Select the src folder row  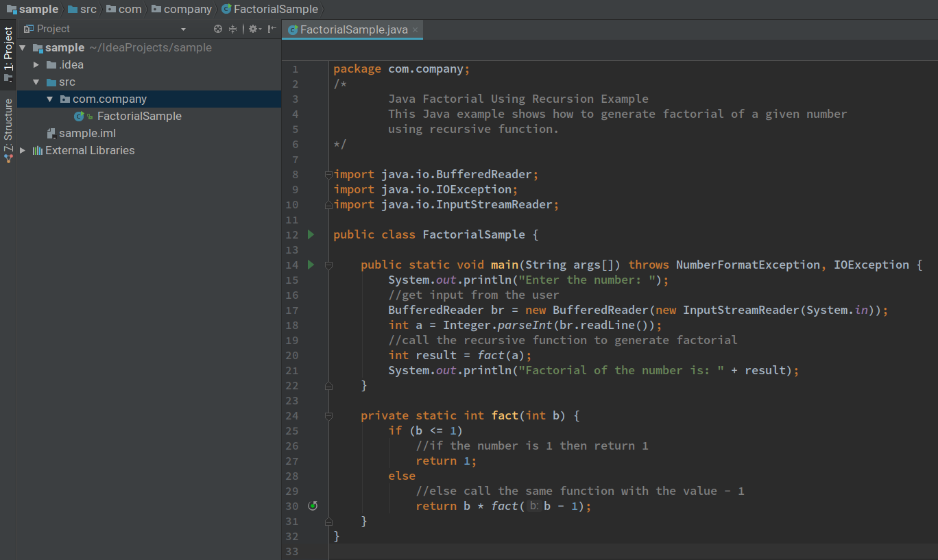(x=149, y=82)
